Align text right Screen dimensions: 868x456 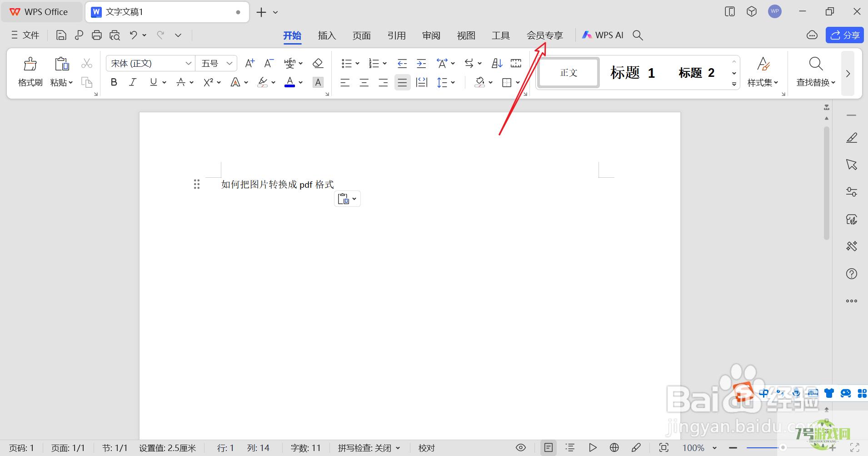click(x=383, y=82)
